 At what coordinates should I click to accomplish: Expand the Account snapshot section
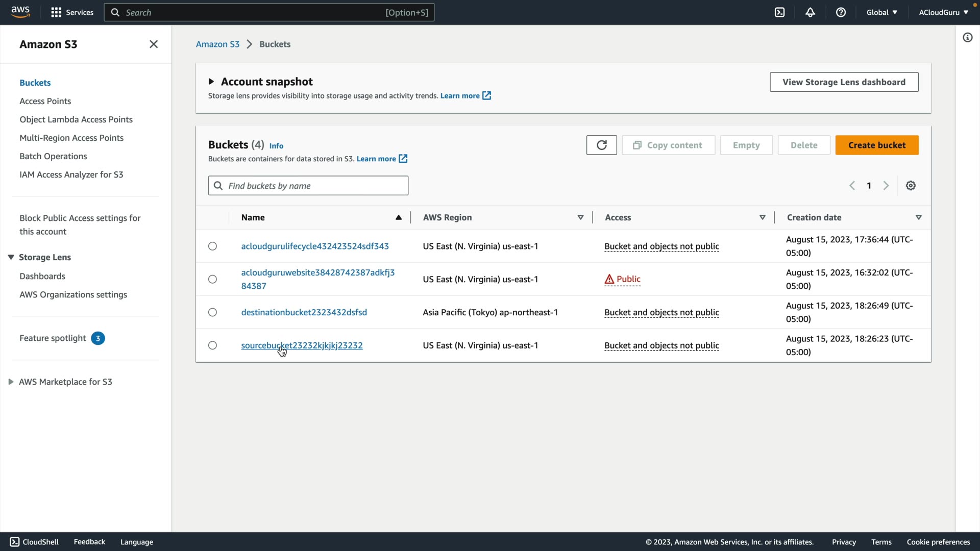(x=211, y=82)
